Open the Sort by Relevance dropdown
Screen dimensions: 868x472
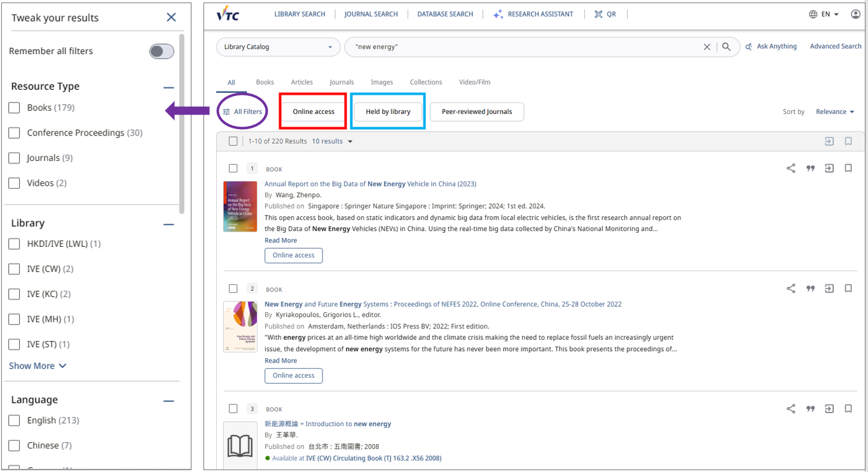point(835,112)
